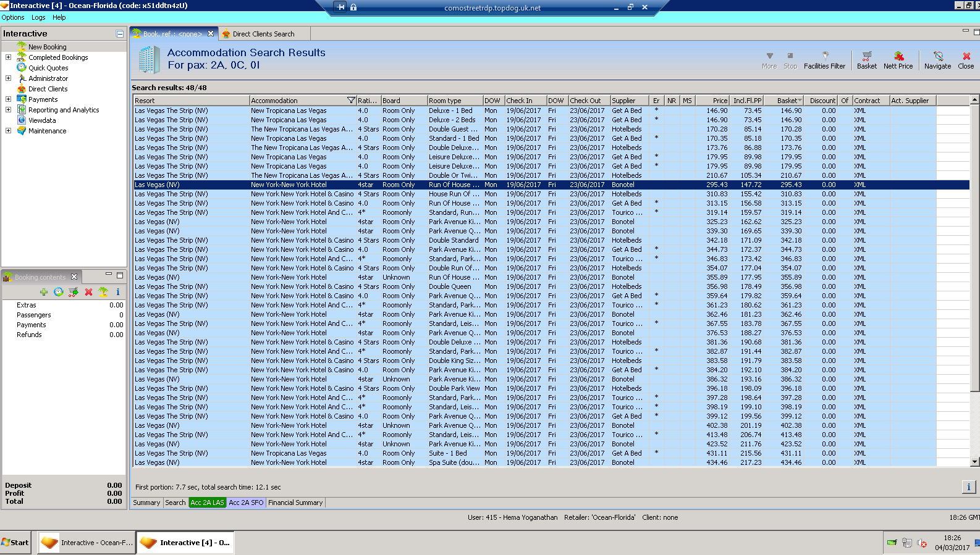
Task: Select Direct Clients in the sidebar tree
Action: tap(48, 89)
